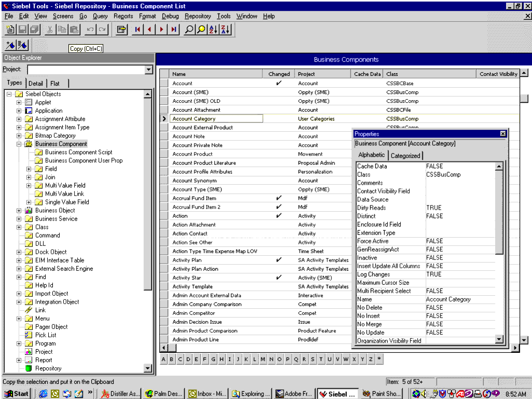Click the New Record toolbar icon

10,30
